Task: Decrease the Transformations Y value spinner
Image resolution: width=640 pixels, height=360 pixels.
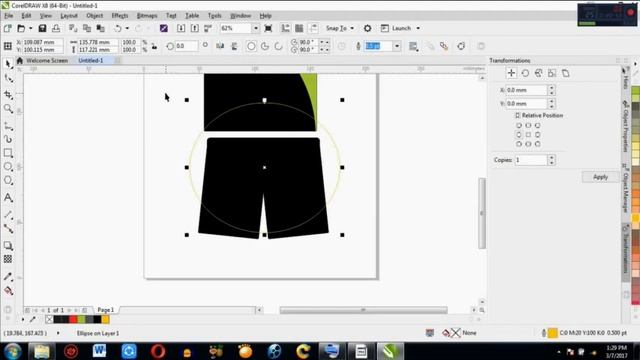Action: point(551,106)
